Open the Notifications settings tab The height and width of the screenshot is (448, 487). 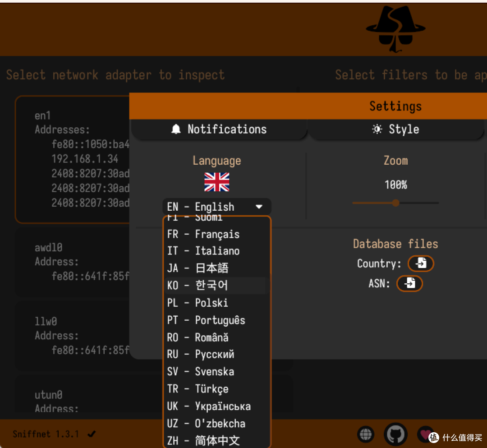tap(219, 129)
